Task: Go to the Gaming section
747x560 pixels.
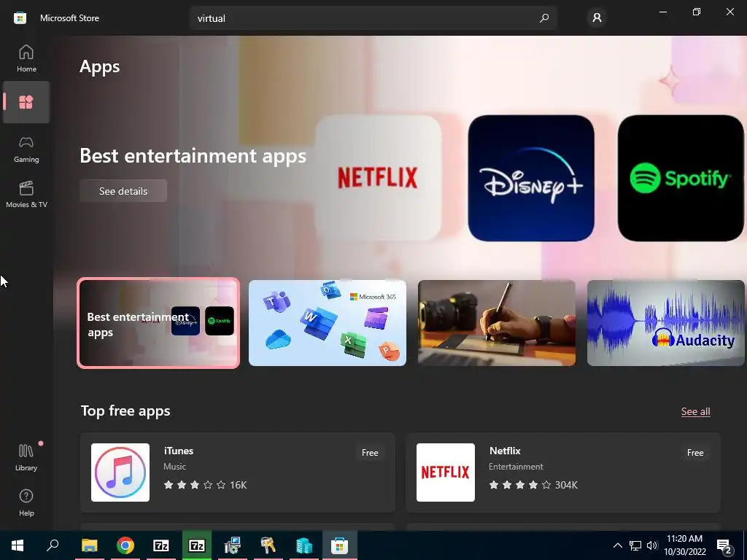Action: (x=26, y=149)
